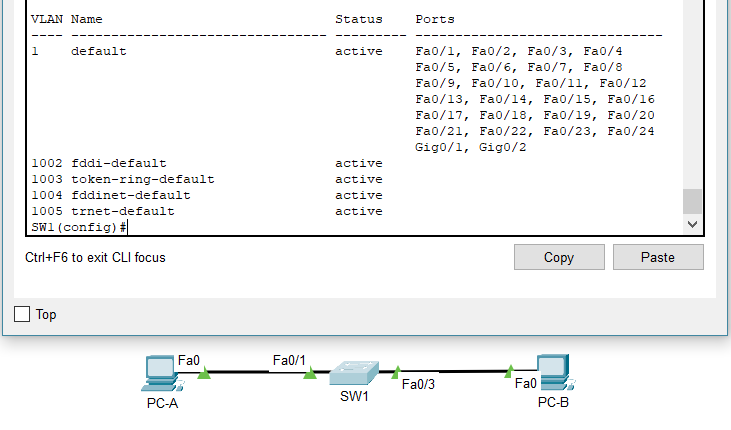Click the SW1 switch device icon

(355, 373)
